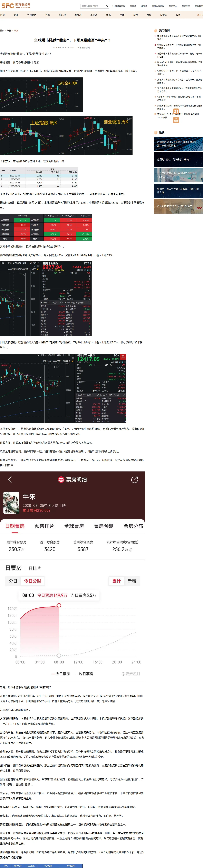Select the 今日分时 toggle option
This screenshot has width=203, height=868.
(x=33, y=581)
